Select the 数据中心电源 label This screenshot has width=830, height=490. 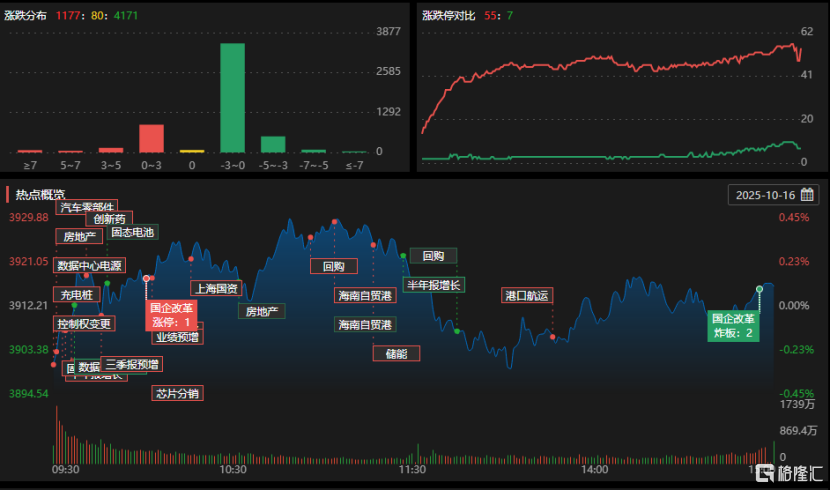89,266
